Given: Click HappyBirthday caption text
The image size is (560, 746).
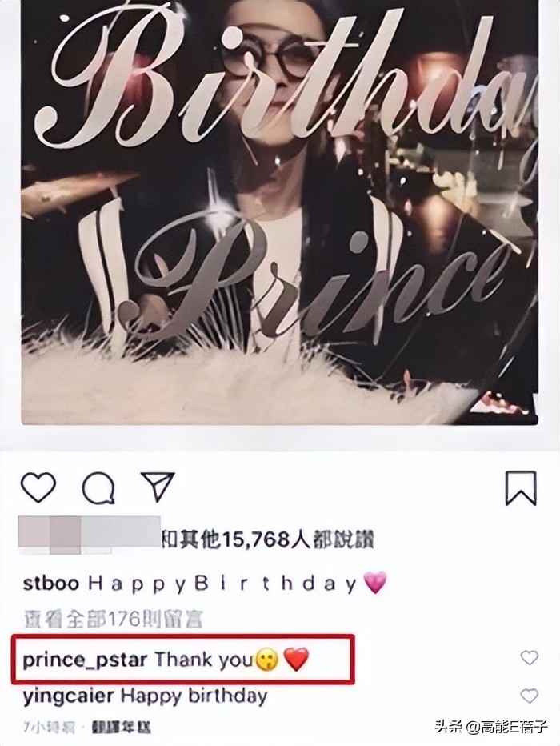Looking at the screenshot, I should [222, 584].
